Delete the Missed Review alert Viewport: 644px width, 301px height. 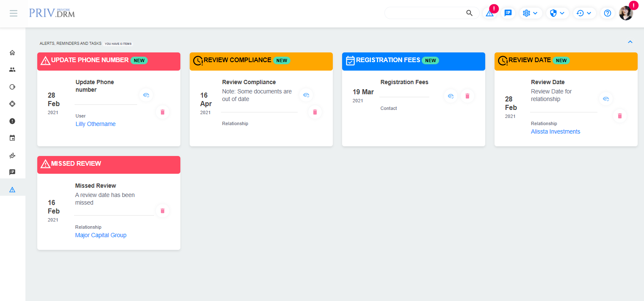pyautogui.click(x=163, y=211)
